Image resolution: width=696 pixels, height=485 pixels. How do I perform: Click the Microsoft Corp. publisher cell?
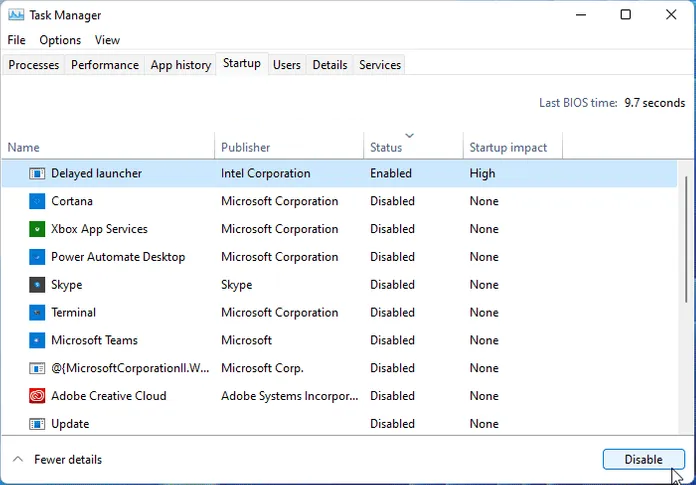click(x=262, y=368)
